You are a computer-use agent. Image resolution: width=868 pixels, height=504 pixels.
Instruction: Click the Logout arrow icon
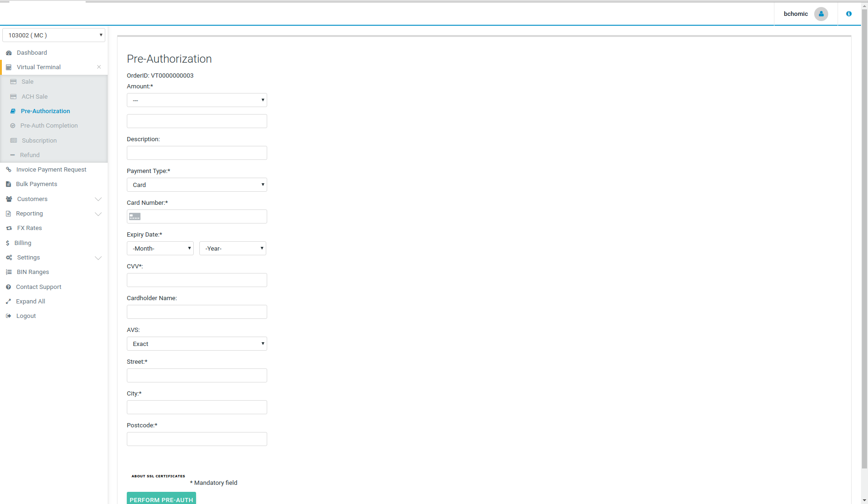(8, 316)
